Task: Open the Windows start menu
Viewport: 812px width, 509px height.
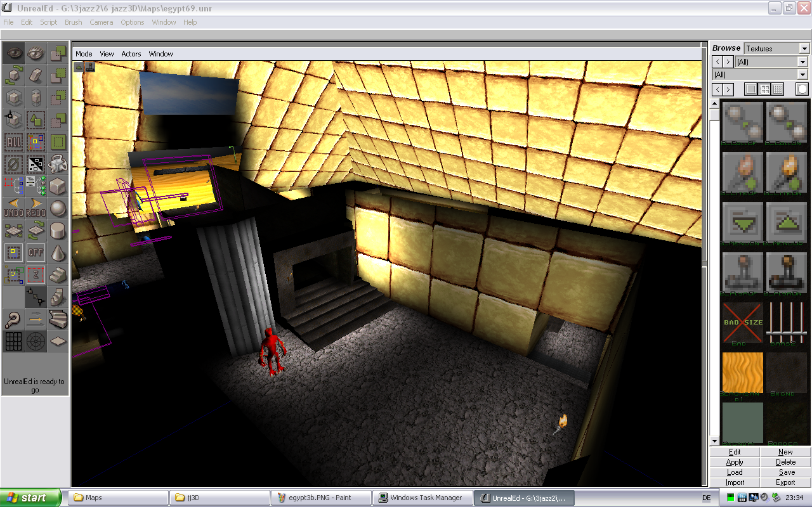Action: coord(30,498)
